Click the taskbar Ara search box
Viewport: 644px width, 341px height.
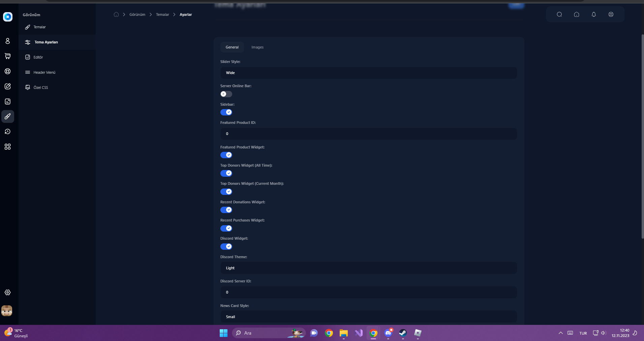pos(269,333)
